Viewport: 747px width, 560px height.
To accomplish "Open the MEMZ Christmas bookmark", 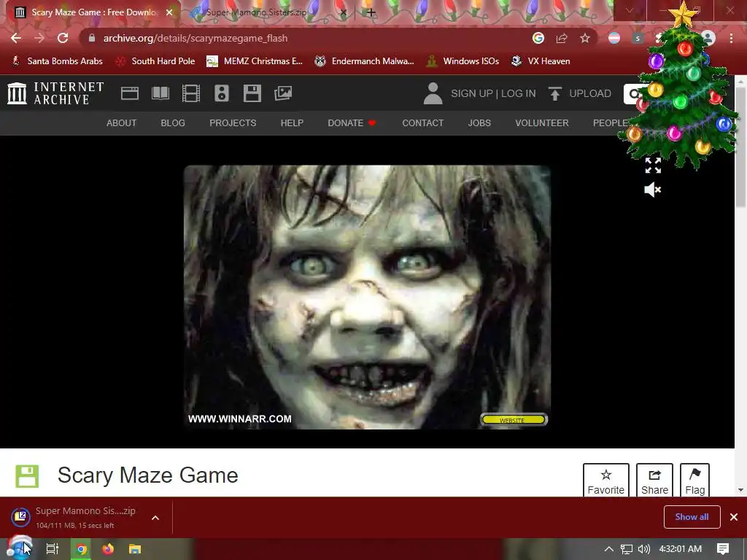I will tap(255, 61).
